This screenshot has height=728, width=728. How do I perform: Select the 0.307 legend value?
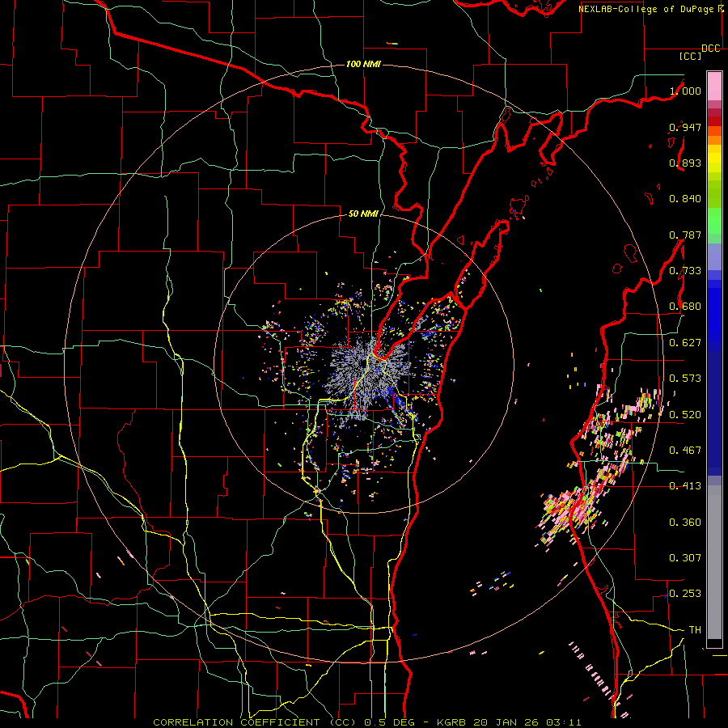pyautogui.click(x=685, y=558)
